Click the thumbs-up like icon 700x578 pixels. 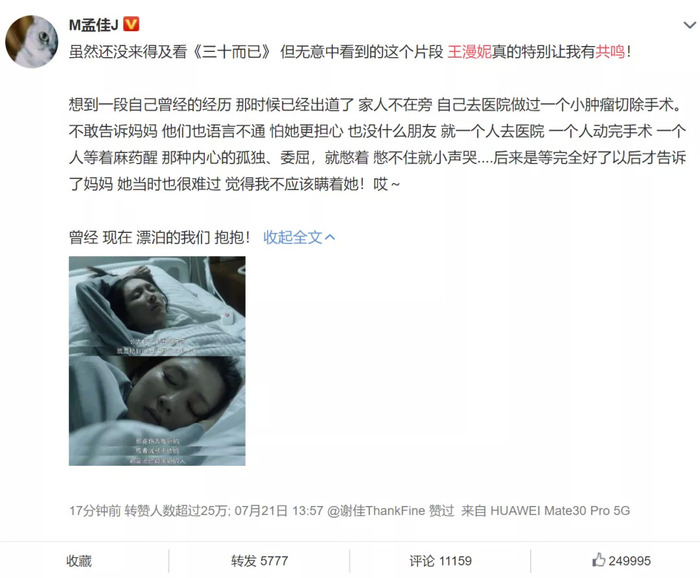pos(598,560)
